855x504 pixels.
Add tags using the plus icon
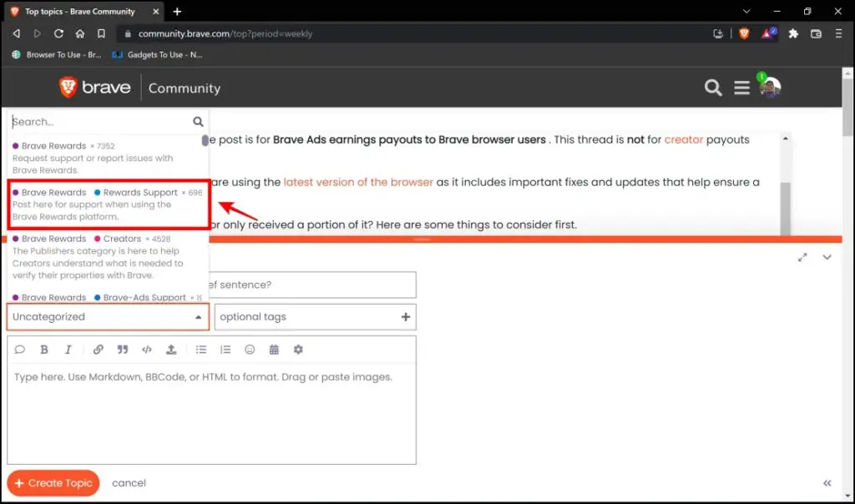[406, 316]
